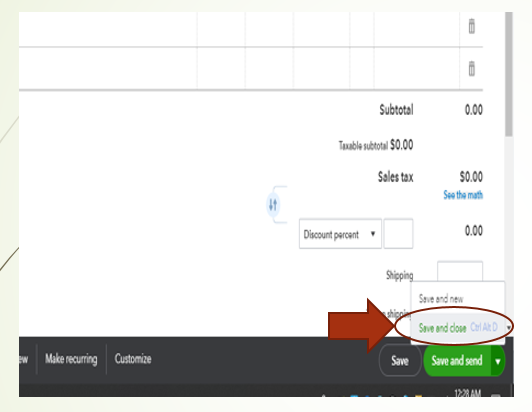Select Customize in the bottom bar

133,359
